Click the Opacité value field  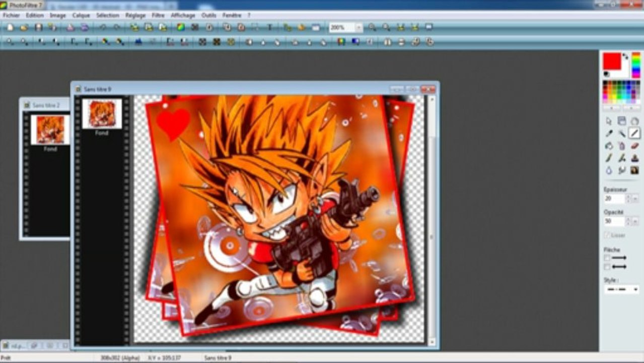614,221
